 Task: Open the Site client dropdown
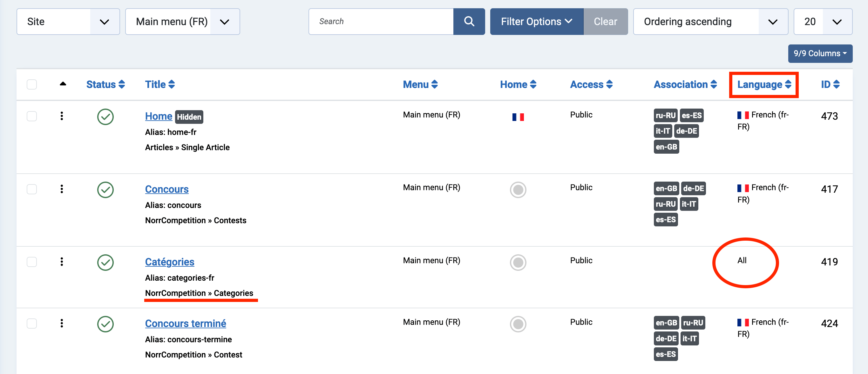(x=68, y=22)
